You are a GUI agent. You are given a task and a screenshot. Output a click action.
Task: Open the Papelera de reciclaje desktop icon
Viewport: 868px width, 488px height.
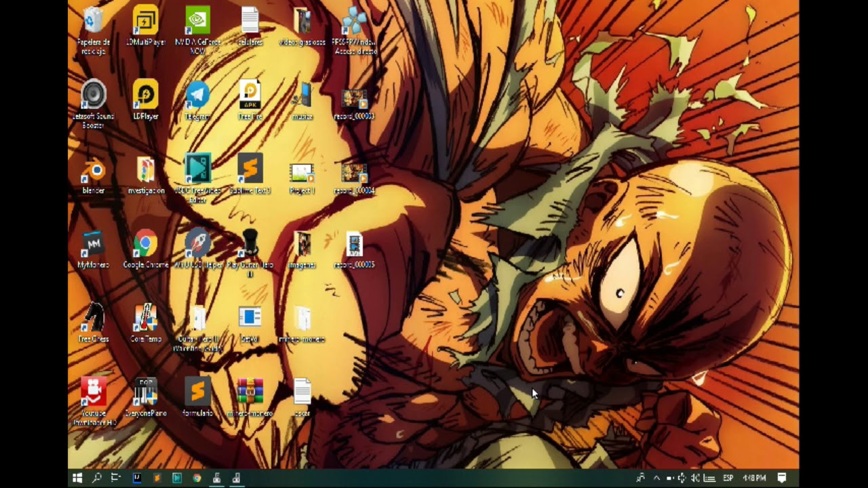coord(94,30)
